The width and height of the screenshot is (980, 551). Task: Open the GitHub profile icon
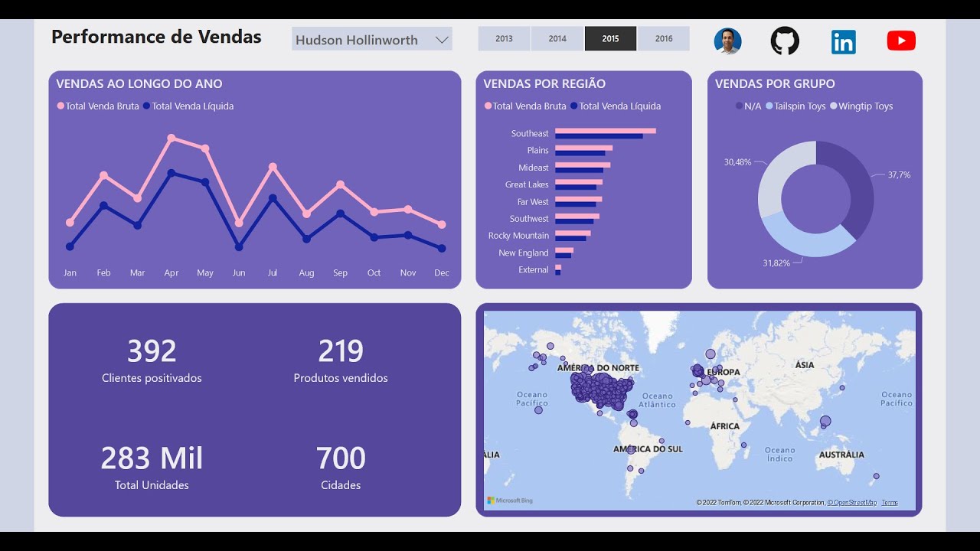coord(785,41)
